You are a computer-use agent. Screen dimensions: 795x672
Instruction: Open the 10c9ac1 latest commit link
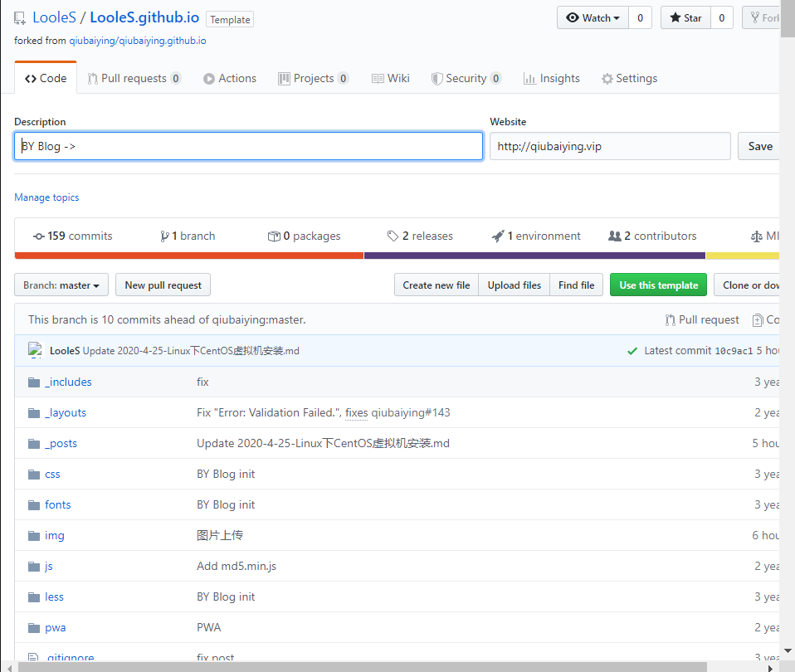click(734, 351)
